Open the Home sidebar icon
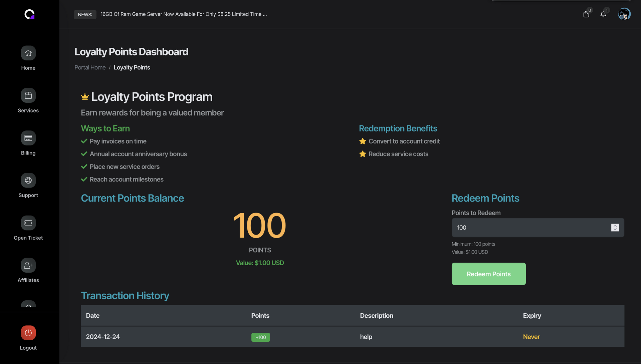The width and height of the screenshot is (641, 364). pyautogui.click(x=28, y=53)
